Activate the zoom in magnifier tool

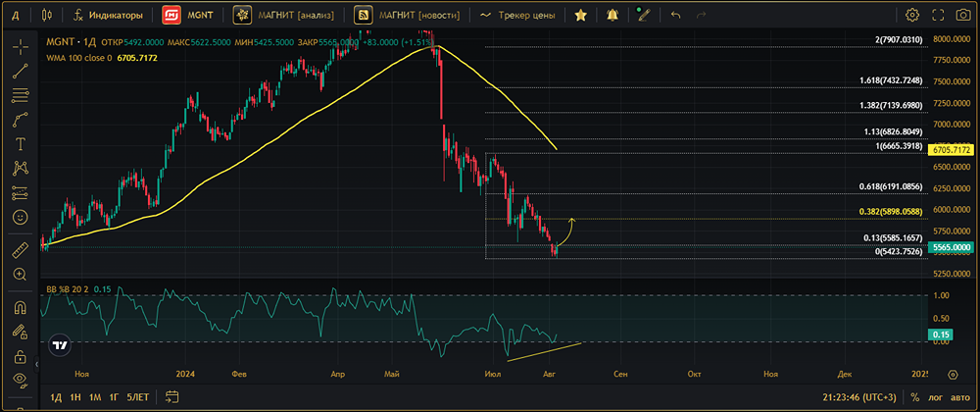tap(20, 274)
